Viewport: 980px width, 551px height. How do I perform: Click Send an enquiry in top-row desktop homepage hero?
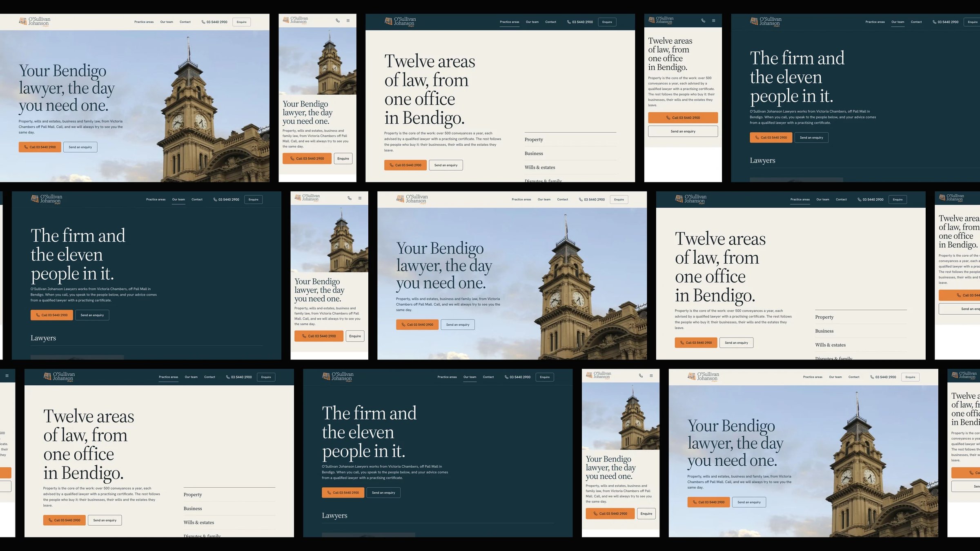(x=80, y=147)
